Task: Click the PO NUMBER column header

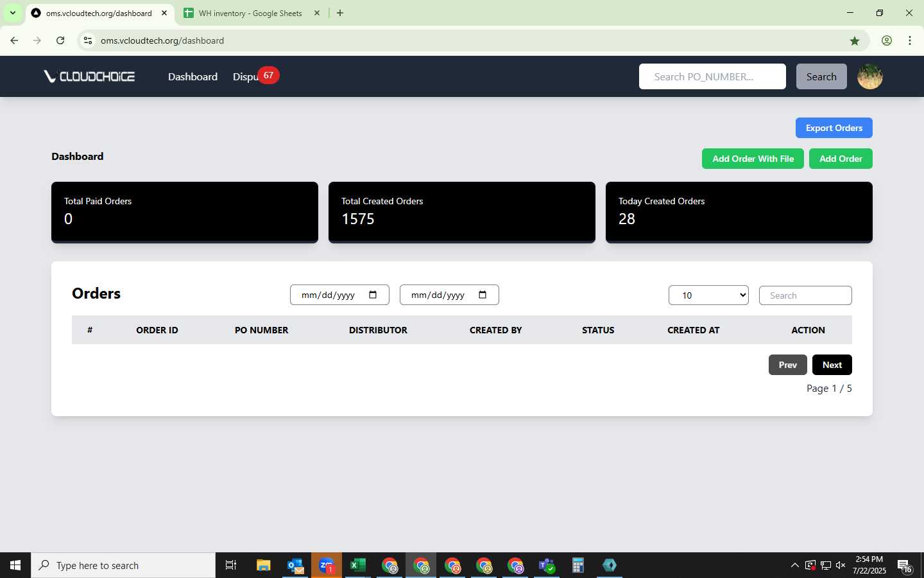Action: tap(262, 330)
